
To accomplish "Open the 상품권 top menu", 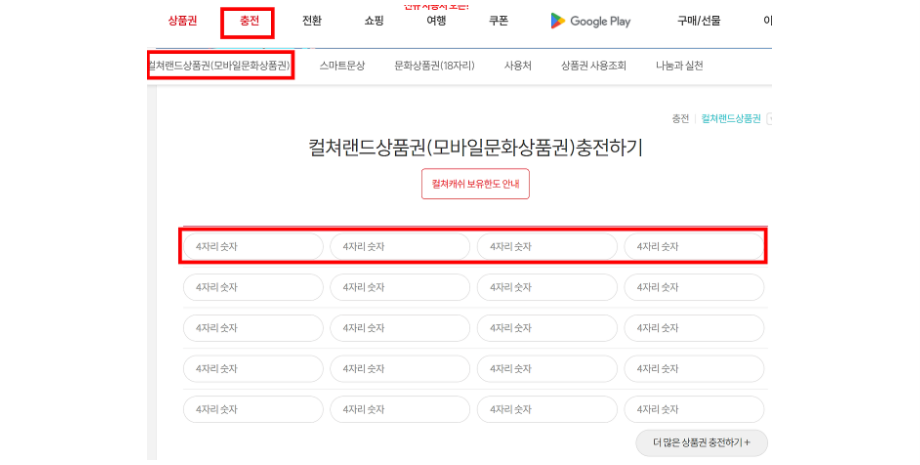I will pyautogui.click(x=182, y=21).
